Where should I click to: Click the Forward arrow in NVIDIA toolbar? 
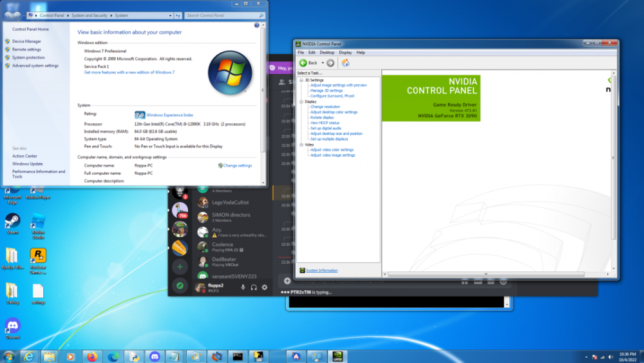click(x=330, y=63)
